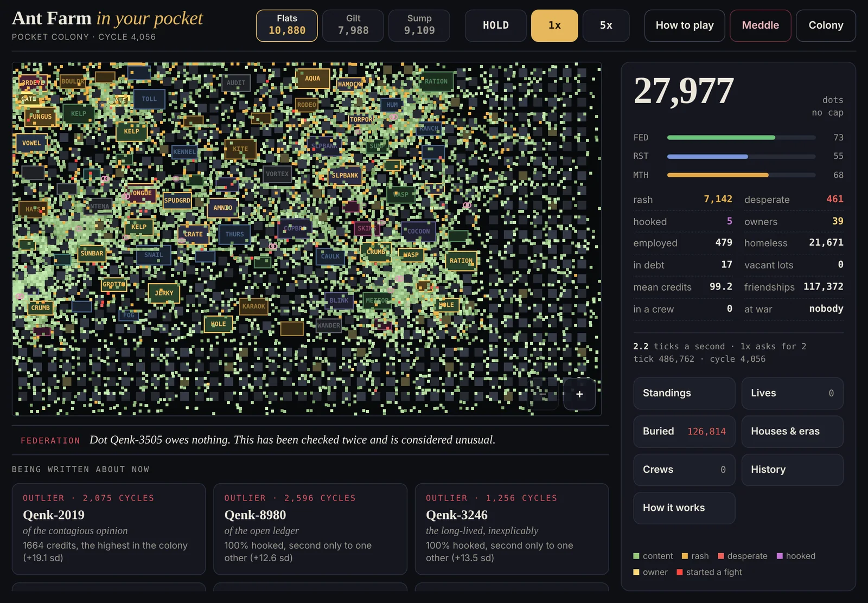
Task: Pause simulation with HOLD
Action: click(496, 25)
